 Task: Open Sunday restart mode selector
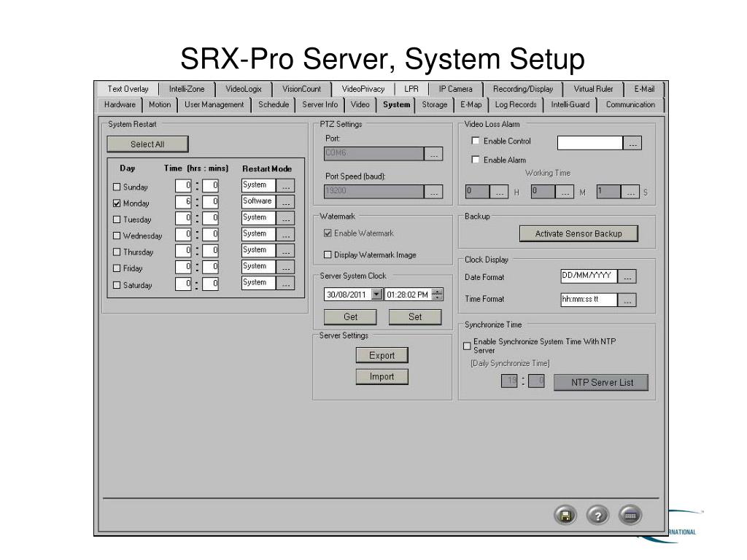click(286, 186)
